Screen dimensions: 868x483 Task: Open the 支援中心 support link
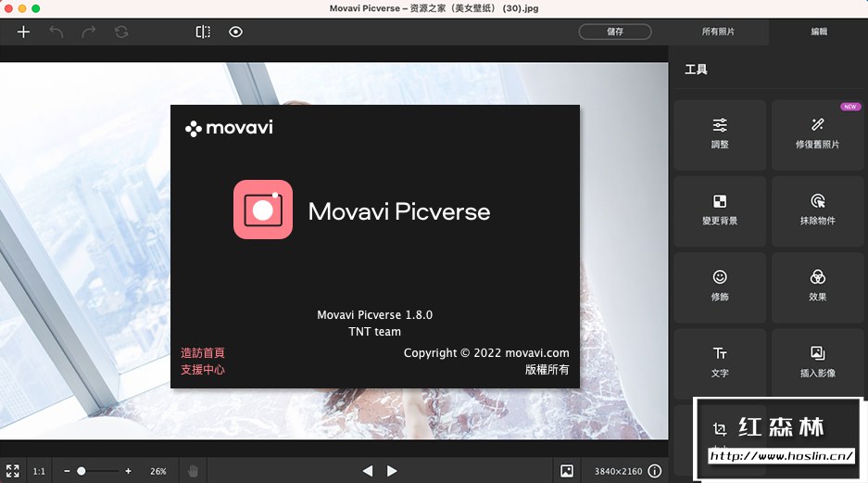tap(203, 370)
